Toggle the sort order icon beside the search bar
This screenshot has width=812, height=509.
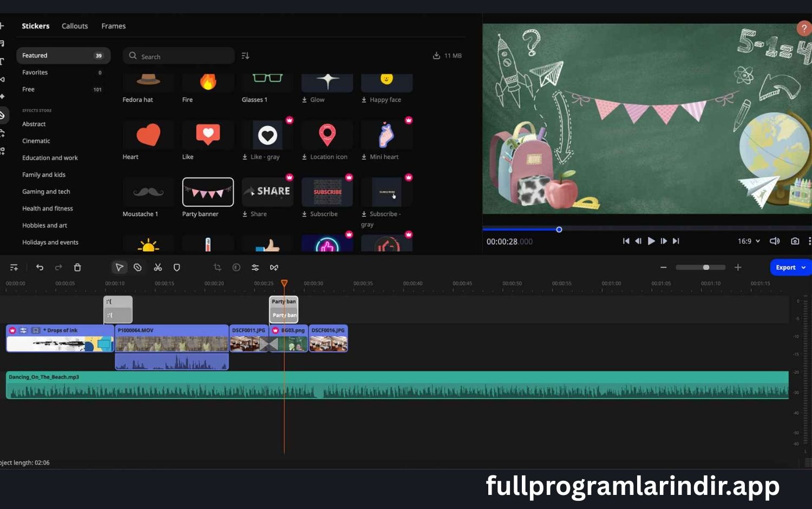[245, 55]
